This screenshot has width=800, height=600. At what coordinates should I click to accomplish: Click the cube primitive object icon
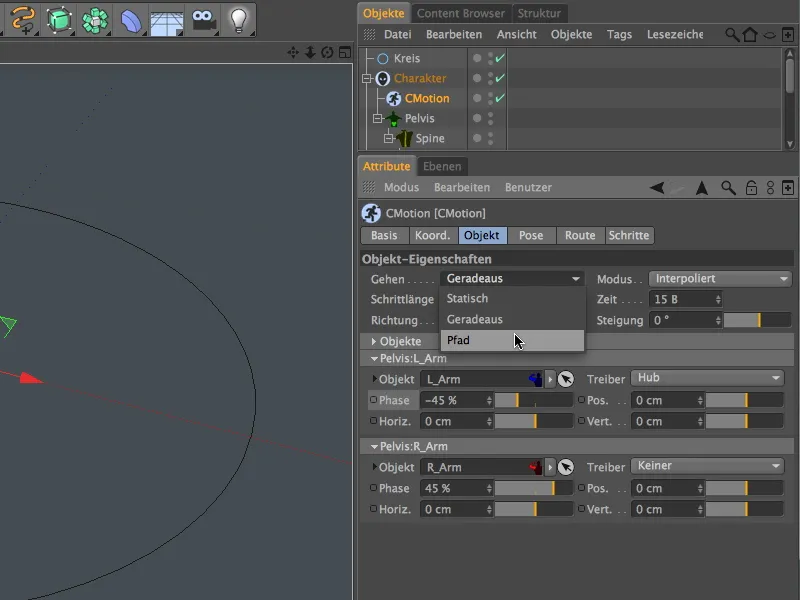click(x=59, y=20)
